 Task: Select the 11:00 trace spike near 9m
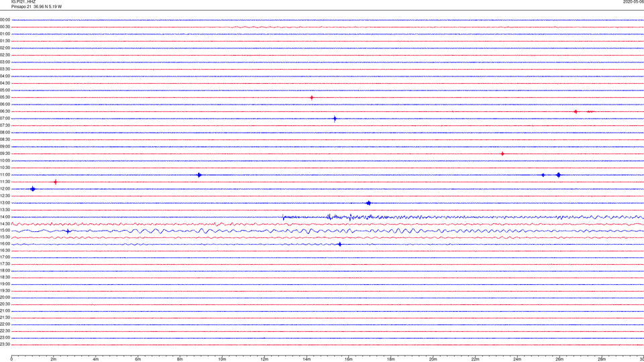(x=199, y=175)
